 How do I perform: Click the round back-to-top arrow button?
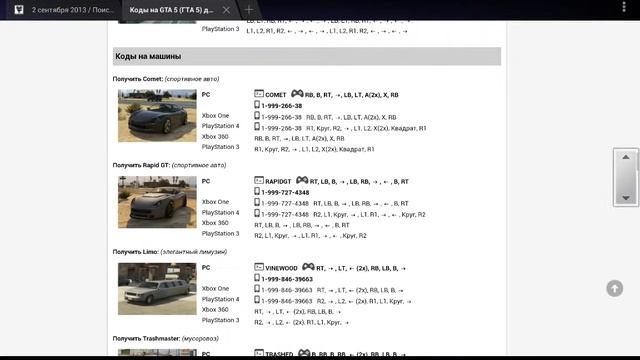[614, 288]
